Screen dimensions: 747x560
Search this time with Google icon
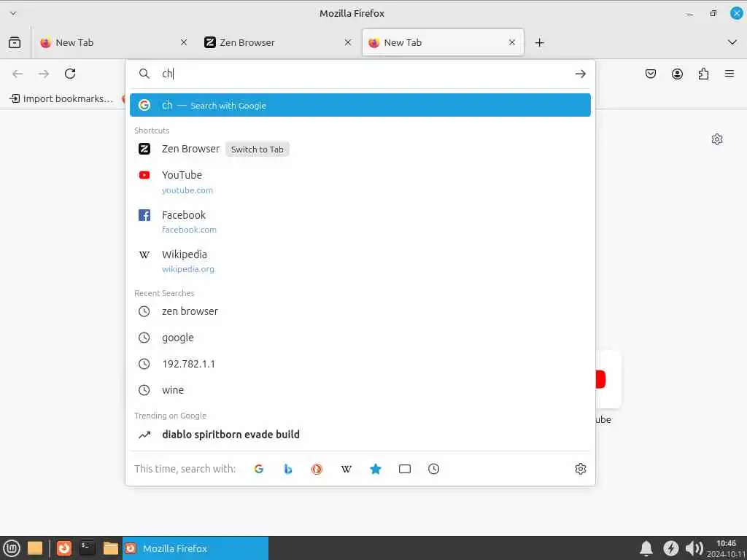[x=259, y=469]
